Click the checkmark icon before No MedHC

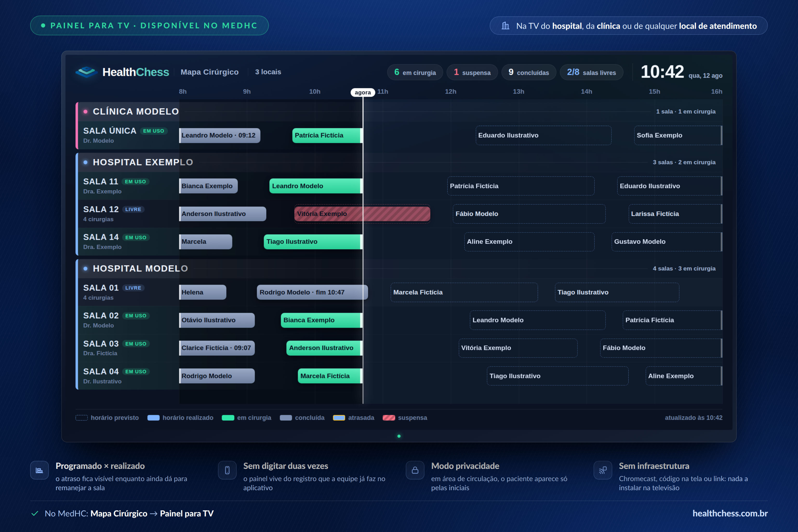coord(35,513)
